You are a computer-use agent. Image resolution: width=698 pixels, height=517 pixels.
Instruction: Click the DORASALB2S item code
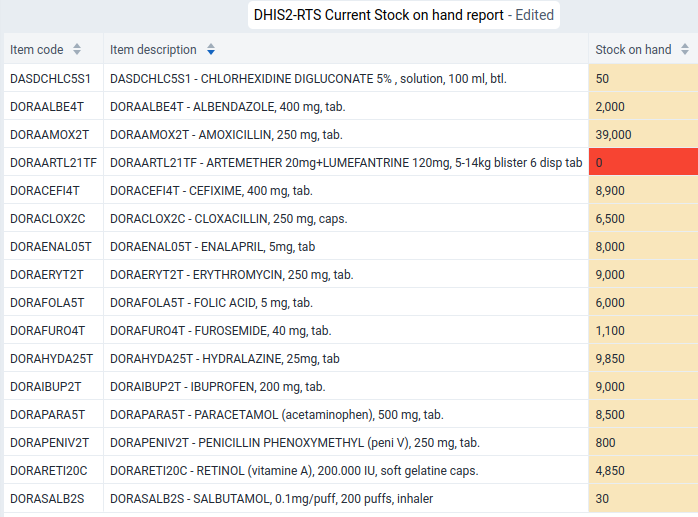tap(47, 499)
